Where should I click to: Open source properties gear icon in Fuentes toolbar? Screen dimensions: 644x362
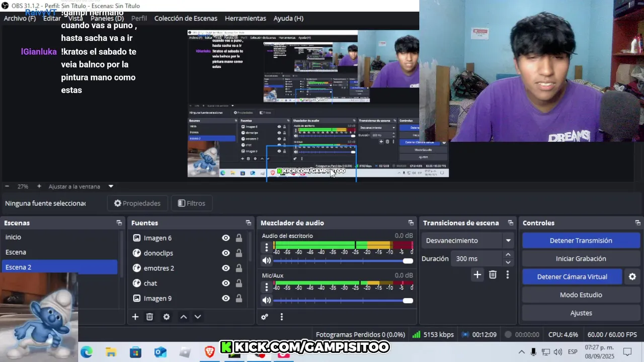167,317
